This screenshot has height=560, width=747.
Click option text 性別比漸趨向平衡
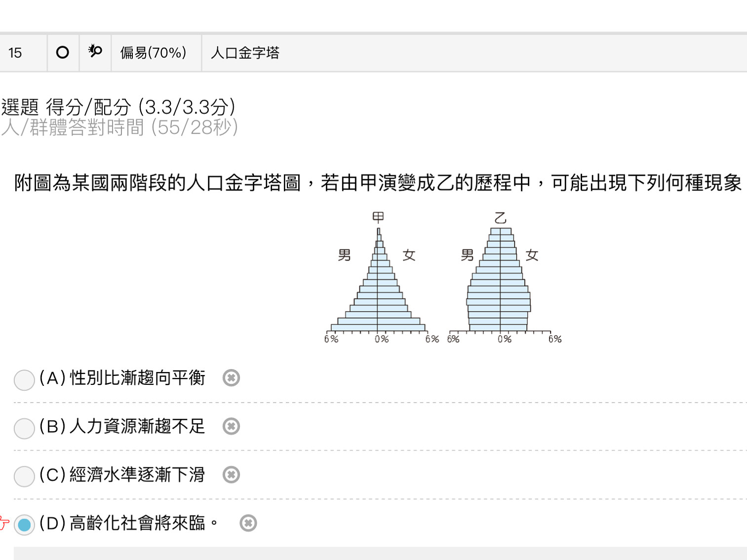click(137, 378)
